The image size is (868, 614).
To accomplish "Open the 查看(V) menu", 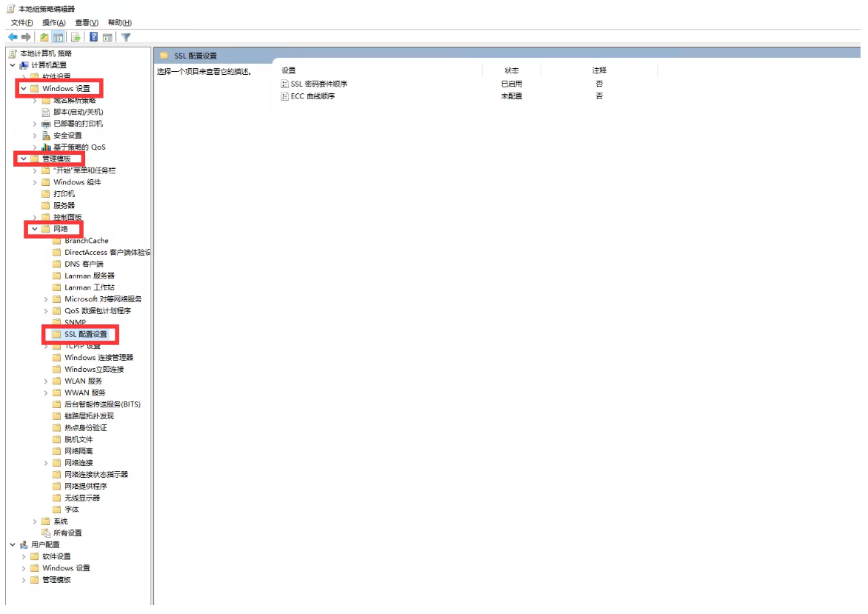I will (87, 23).
